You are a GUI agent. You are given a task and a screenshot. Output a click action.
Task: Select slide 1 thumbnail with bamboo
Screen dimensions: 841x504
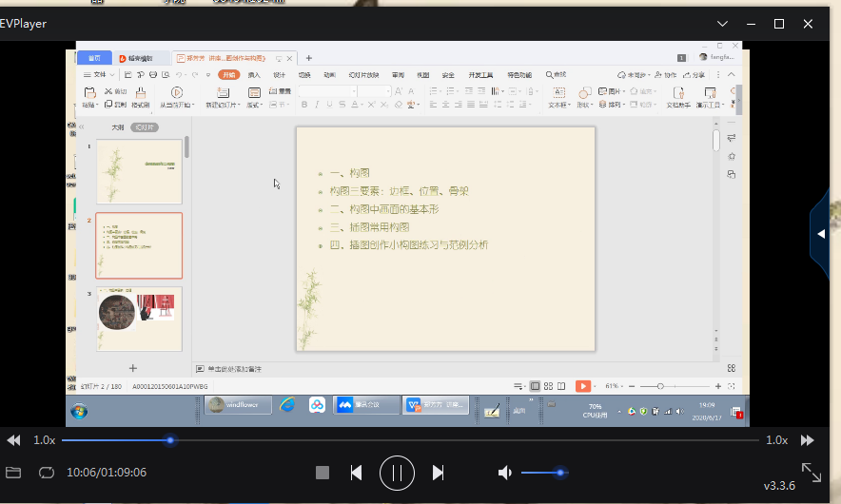coord(139,171)
